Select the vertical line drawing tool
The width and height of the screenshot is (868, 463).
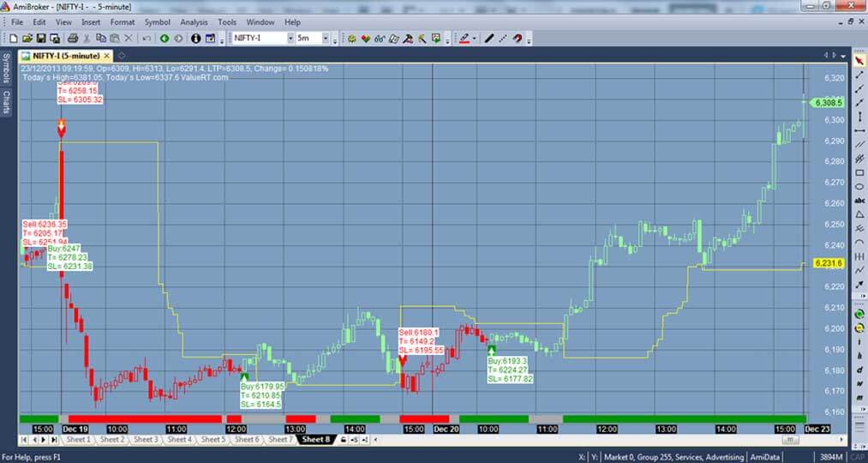click(859, 117)
